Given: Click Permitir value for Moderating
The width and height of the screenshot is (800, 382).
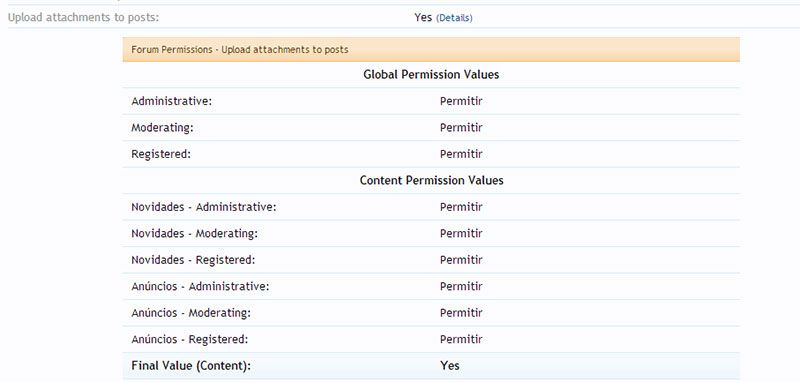Looking at the screenshot, I should click(461, 128).
